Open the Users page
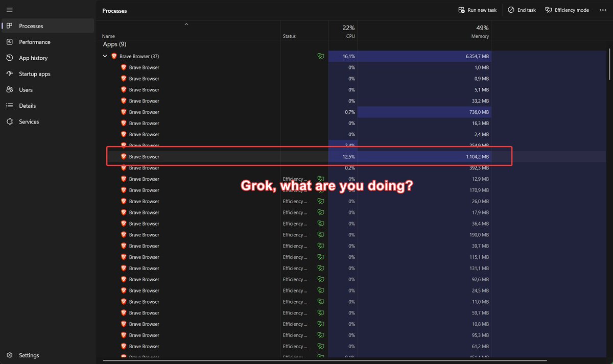 [x=48, y=90]
